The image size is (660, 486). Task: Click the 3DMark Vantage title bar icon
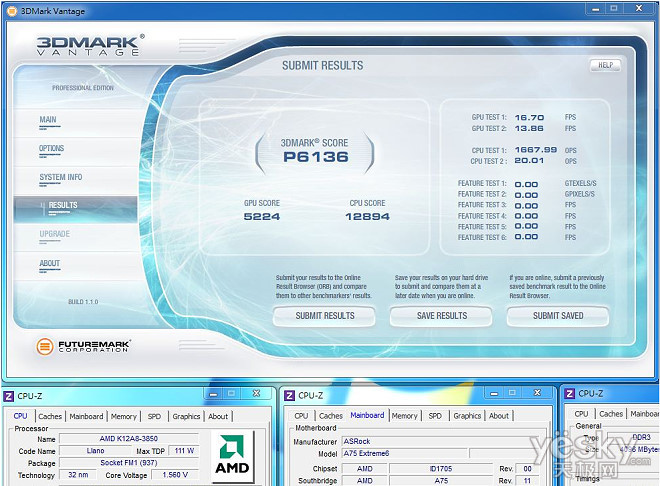12,11
